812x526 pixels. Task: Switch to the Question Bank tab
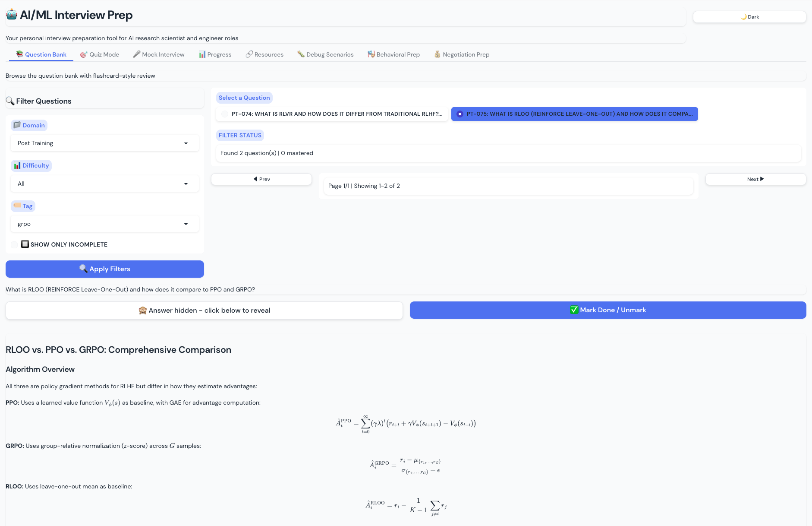point(41,54)
